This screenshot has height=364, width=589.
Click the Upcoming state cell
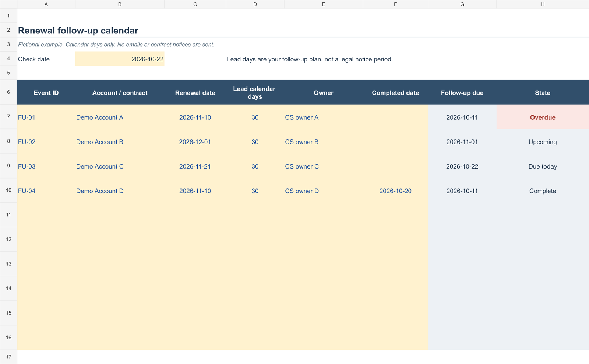[543, 142]
